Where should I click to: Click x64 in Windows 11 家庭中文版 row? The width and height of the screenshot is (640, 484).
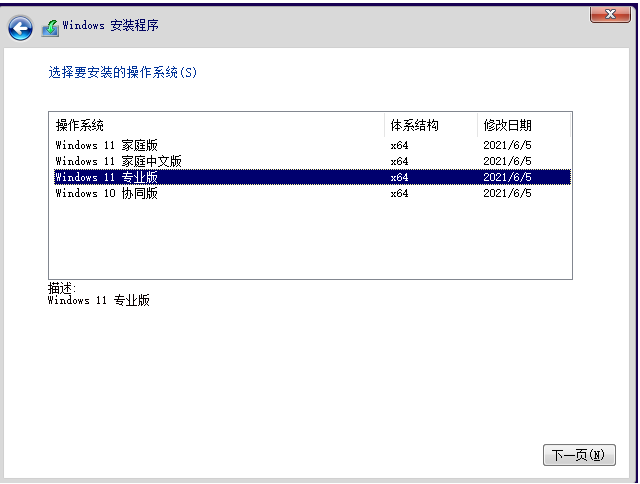(399, 161)
